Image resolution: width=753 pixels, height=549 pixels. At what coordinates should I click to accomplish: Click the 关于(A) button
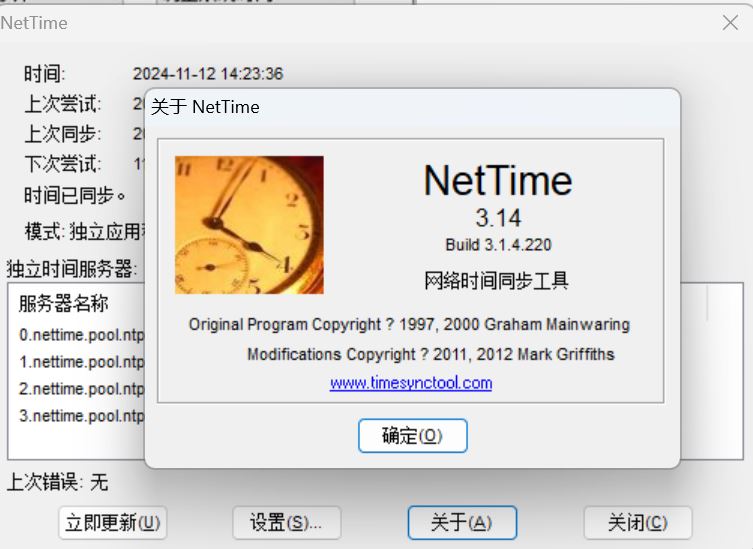pyautogui.click(x=461, y=522)
